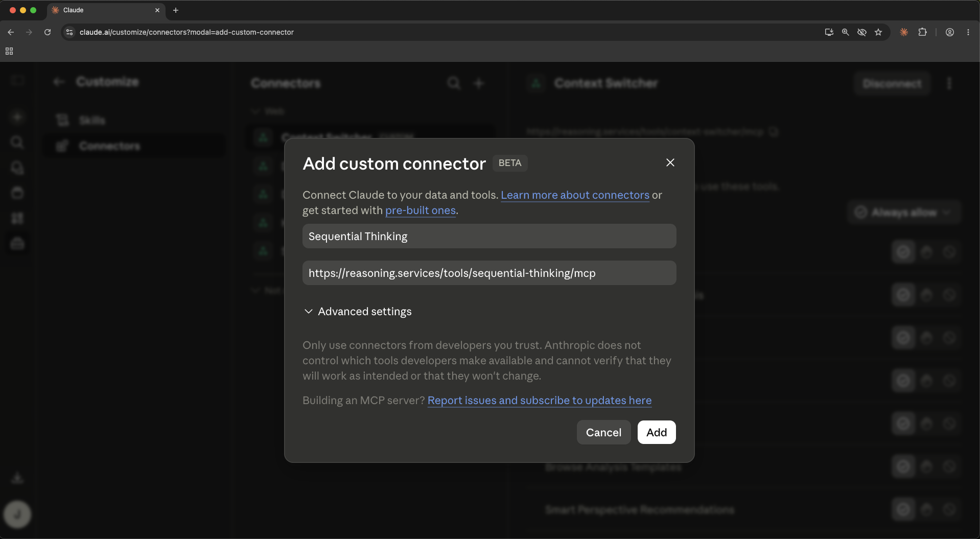The height and width of the screenshot is (539, 980).
Task: Bookmark this page with the star icon
Action: tap(878, 32)
